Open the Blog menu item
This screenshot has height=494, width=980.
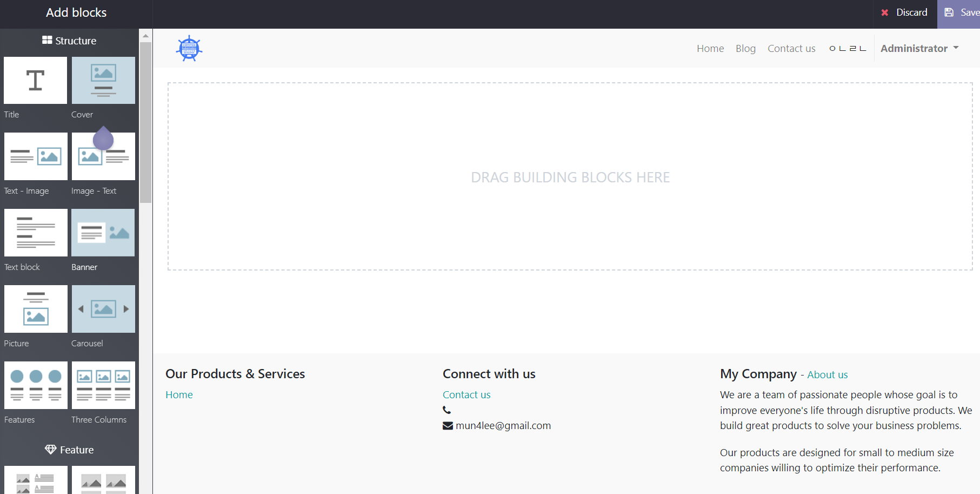[745, 48]
